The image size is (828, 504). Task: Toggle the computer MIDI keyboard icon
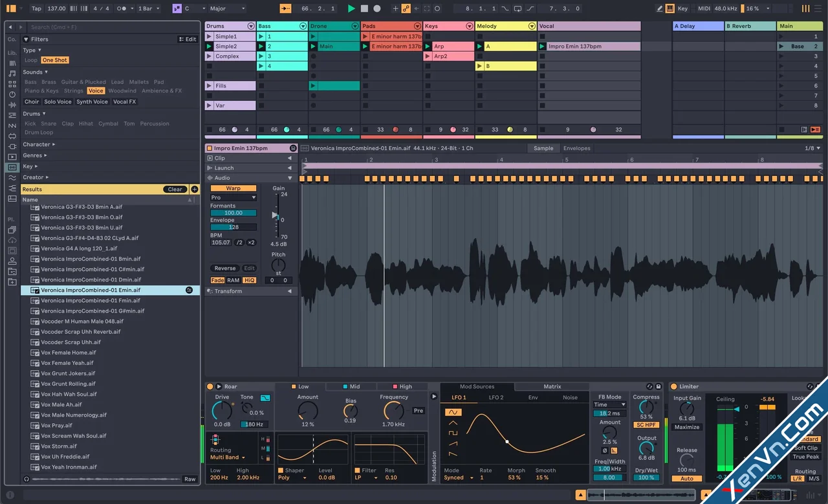tap(669, 8)
